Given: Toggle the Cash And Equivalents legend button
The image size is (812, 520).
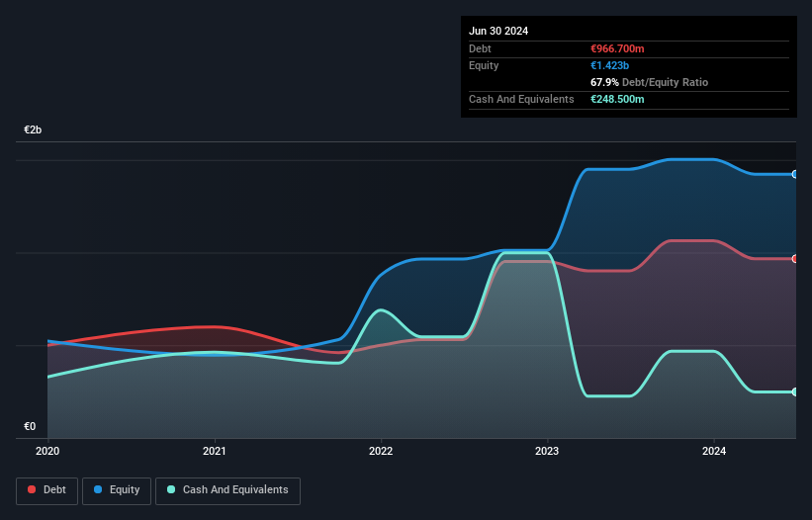Looking at the screenshot, I should (227, 490).
